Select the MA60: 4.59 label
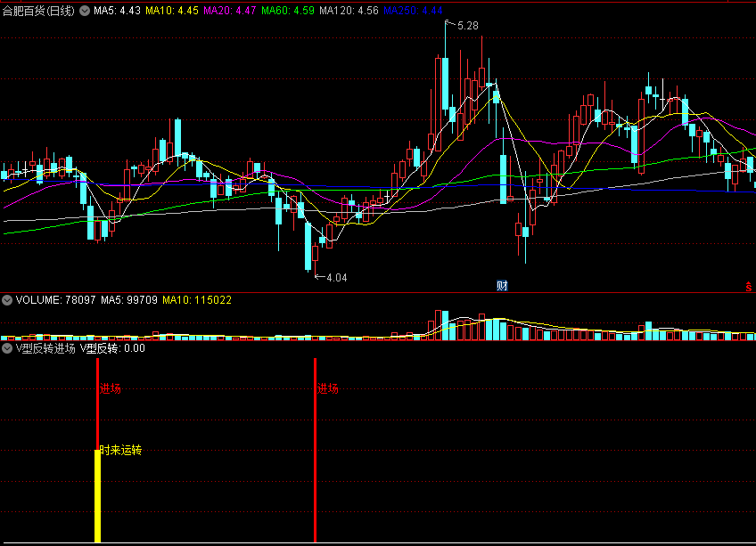The height and width of the screenshot is (546, 756). click(288, 11)
